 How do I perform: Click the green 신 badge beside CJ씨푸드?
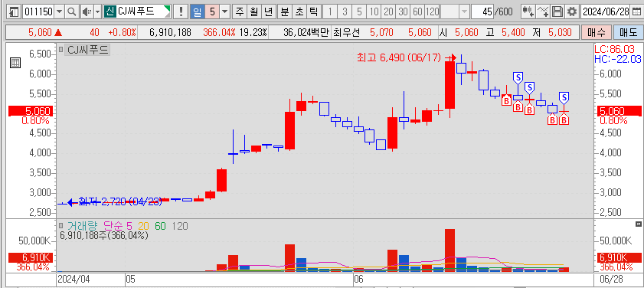[x=110, y=11]
